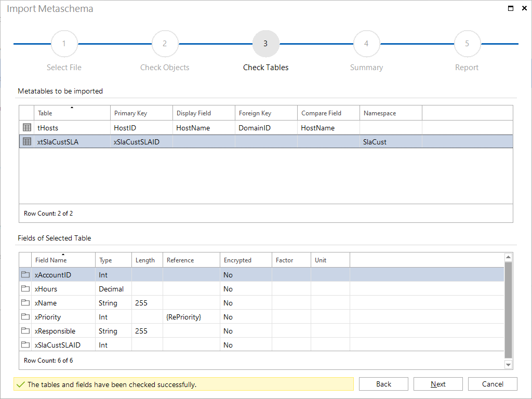Sort by Compare Field column header
532x399 pixels.
pos(329,113)
